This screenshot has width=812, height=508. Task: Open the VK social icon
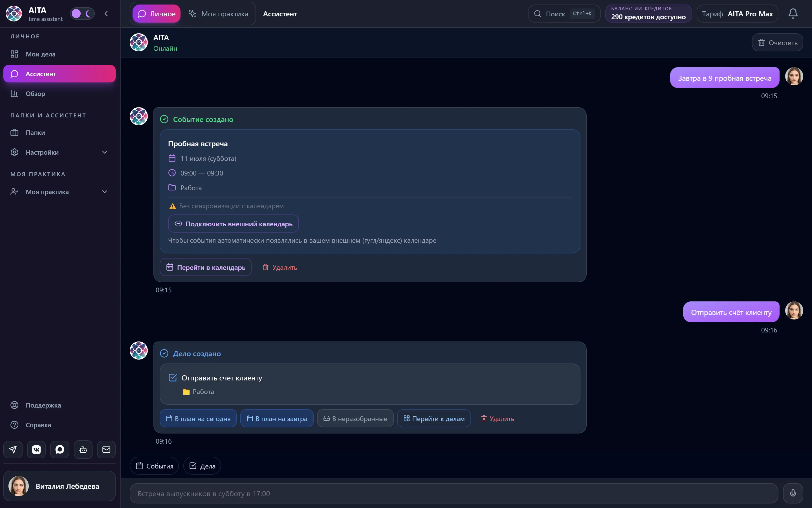click(36, 450)
